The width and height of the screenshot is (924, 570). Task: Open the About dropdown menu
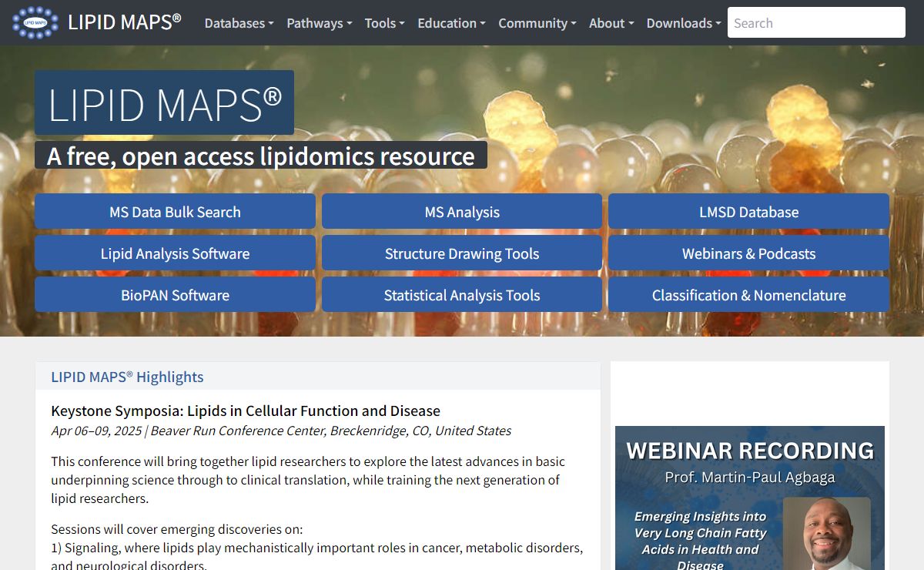611,23
